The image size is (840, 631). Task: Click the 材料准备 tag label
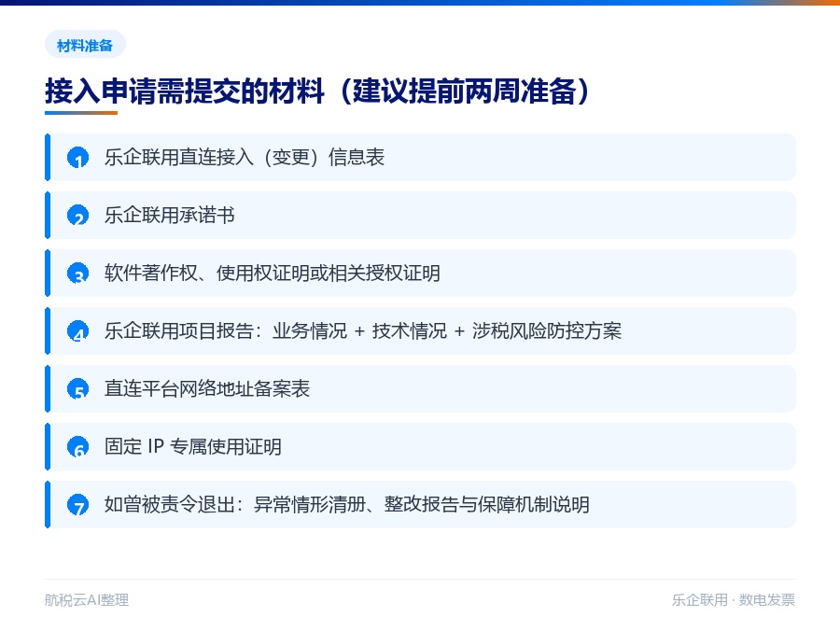tap(85, 46)
